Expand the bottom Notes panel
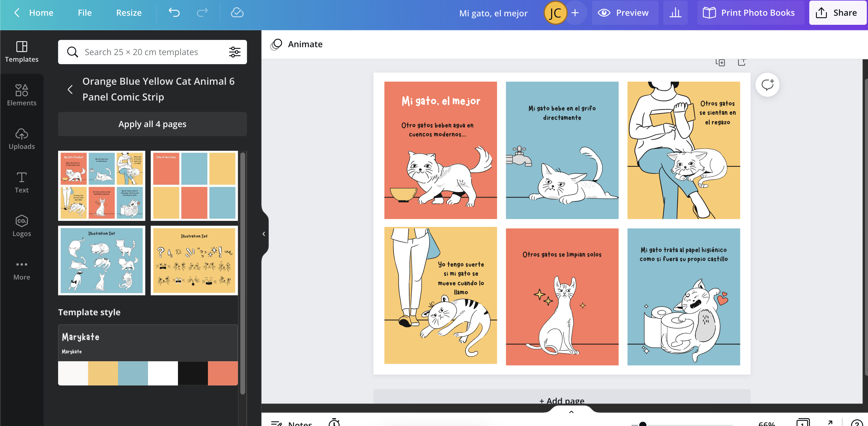The height and width of the screenshot is (426, 868). 571,412
